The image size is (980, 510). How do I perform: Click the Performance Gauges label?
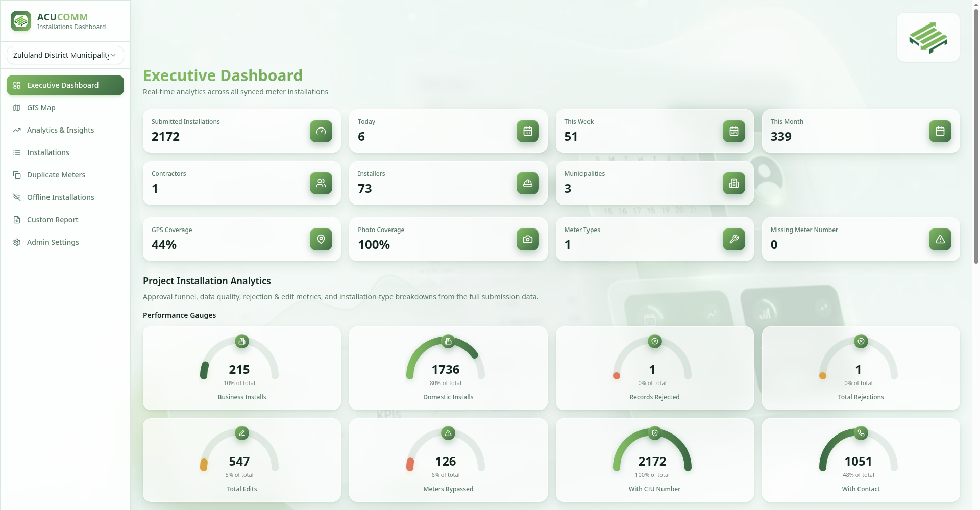click(x=179, y=315)
